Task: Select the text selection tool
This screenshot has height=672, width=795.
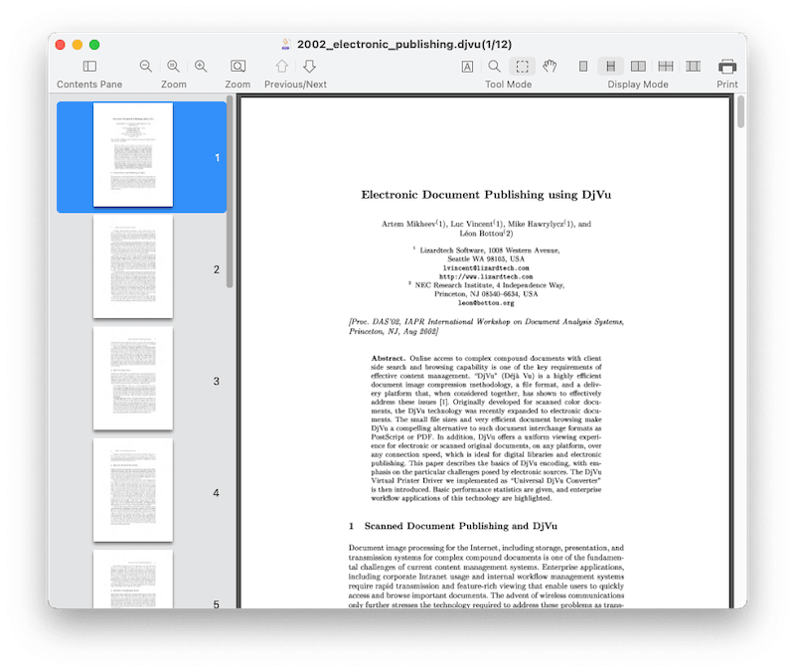Action: (x=467, y=67)
